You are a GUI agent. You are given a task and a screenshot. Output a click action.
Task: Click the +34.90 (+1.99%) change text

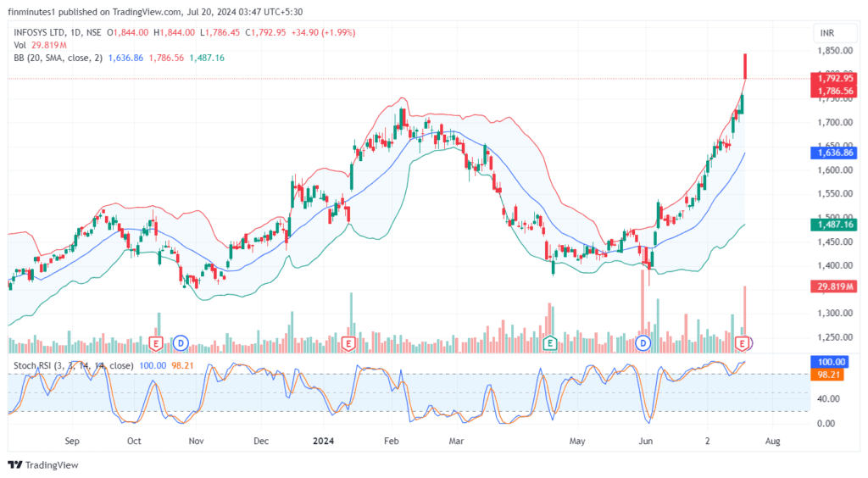click(323, 33)
